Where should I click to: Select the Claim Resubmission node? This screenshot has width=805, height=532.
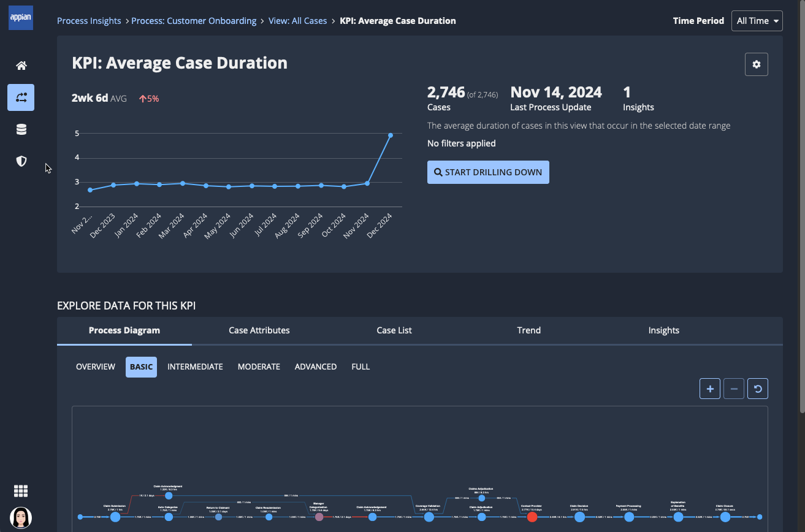click(x=269, y=517)
